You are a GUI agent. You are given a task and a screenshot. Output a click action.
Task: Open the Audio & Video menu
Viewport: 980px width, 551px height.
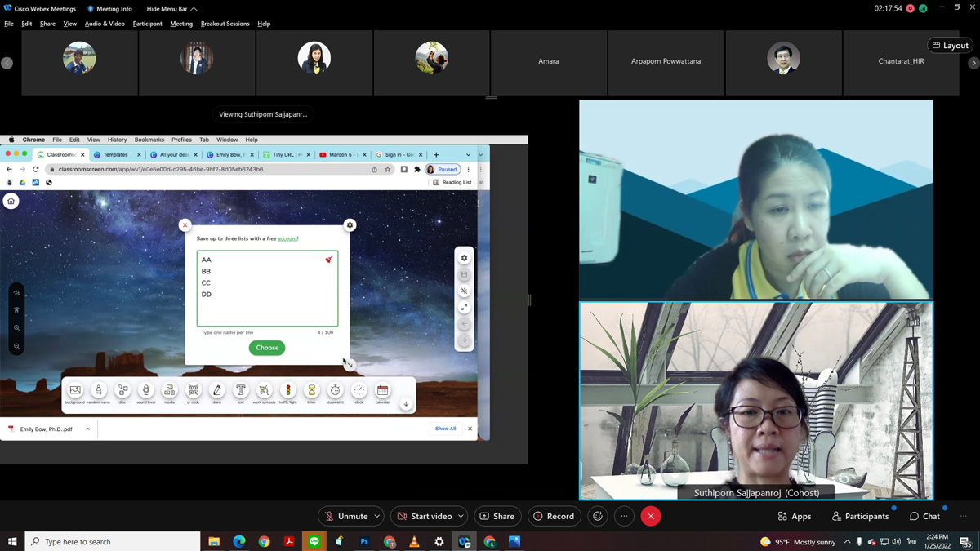105,24
